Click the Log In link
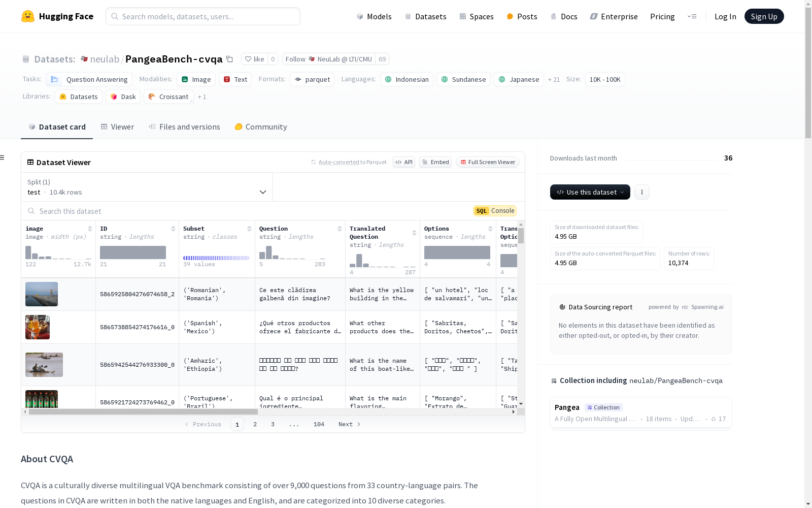The height and width of the screenshot is (508, 812). 725,16
